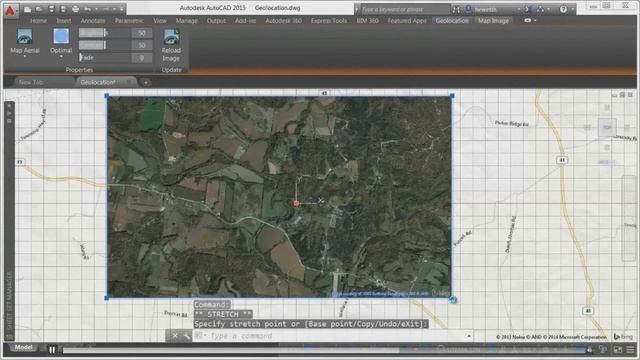Open the Add-ins ribbon tab

tap(245, 20)
